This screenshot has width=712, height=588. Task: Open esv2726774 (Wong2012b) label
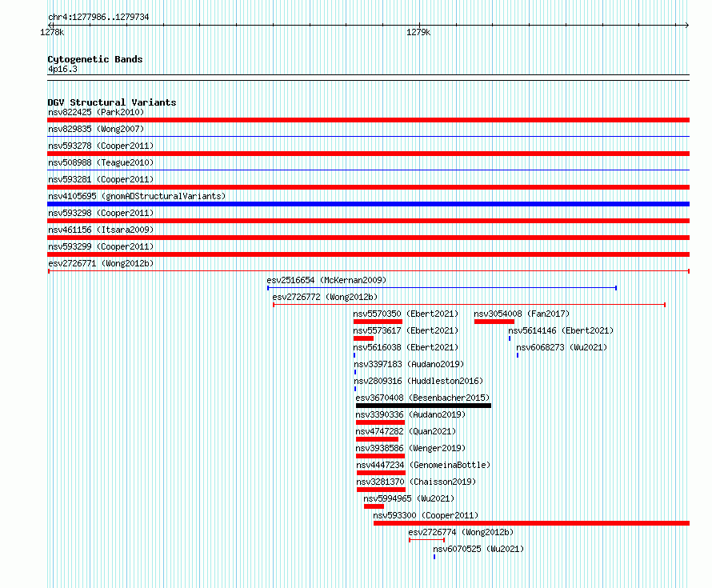click(461, 532)
